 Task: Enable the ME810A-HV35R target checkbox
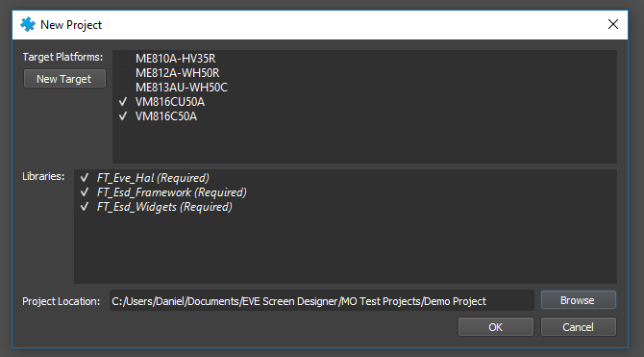pos(123,59)
